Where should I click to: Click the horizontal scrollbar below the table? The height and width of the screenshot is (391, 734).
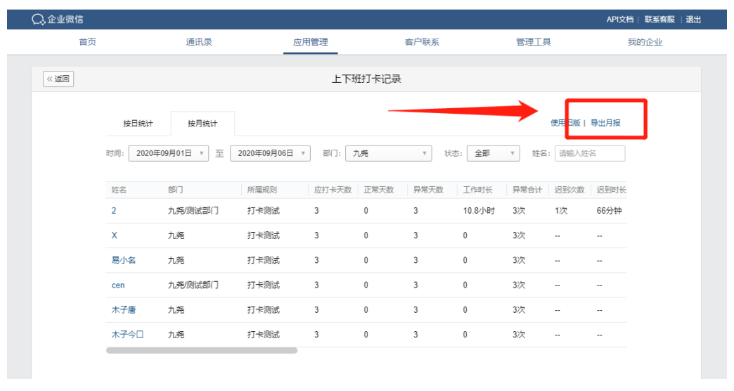click(x=202, y=350)
